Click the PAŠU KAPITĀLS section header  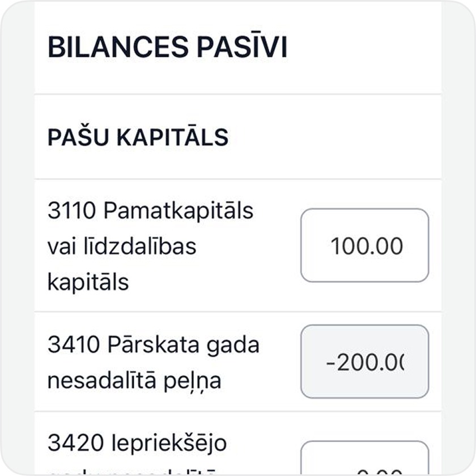pos(138,138)
